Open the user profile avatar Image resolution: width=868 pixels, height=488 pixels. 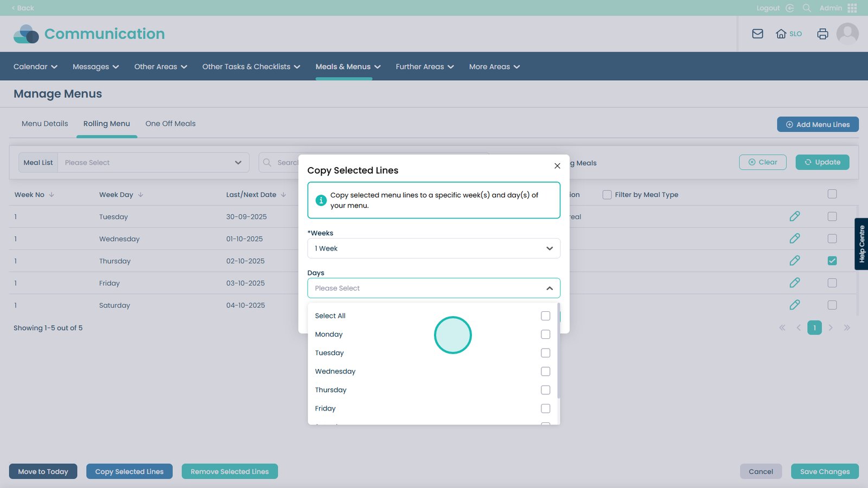[x=847, y=34]
